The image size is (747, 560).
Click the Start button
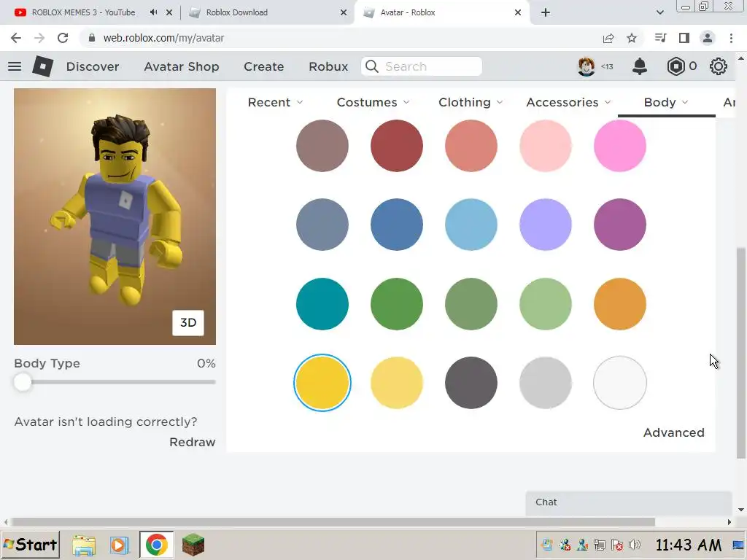click(31, 545)
